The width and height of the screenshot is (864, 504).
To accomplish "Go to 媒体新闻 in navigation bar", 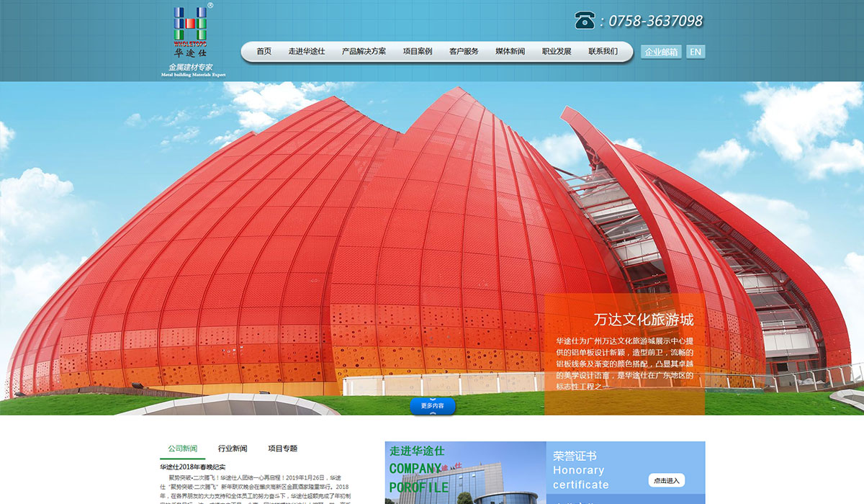I will 510,52.
